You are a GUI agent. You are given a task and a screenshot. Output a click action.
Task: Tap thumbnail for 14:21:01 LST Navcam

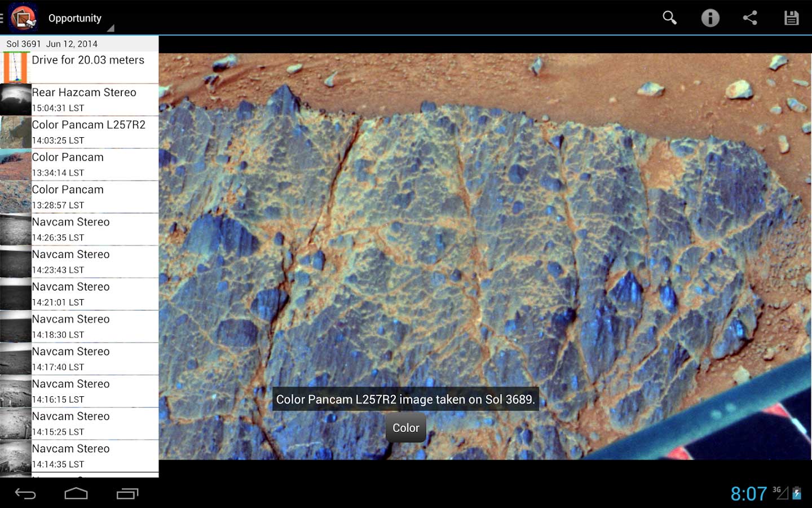(15, 294)
